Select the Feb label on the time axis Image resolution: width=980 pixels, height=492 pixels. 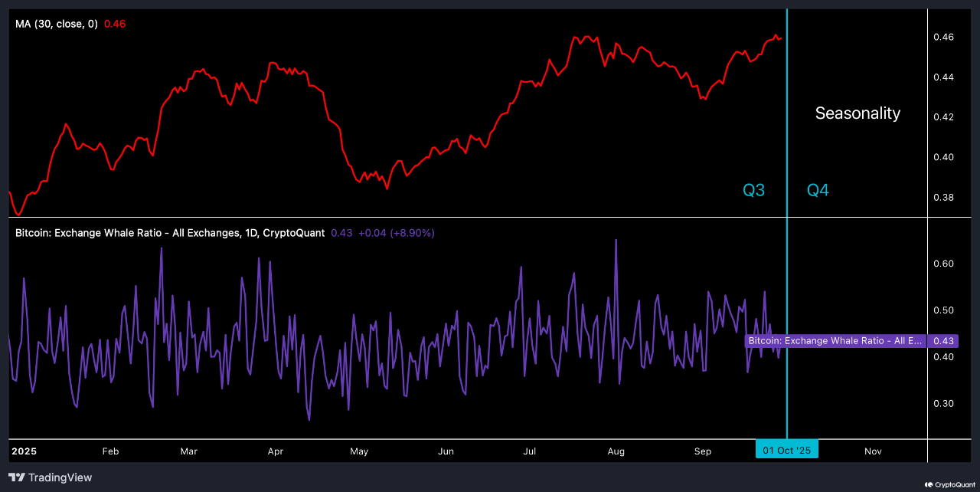click(x=110, y=451)
